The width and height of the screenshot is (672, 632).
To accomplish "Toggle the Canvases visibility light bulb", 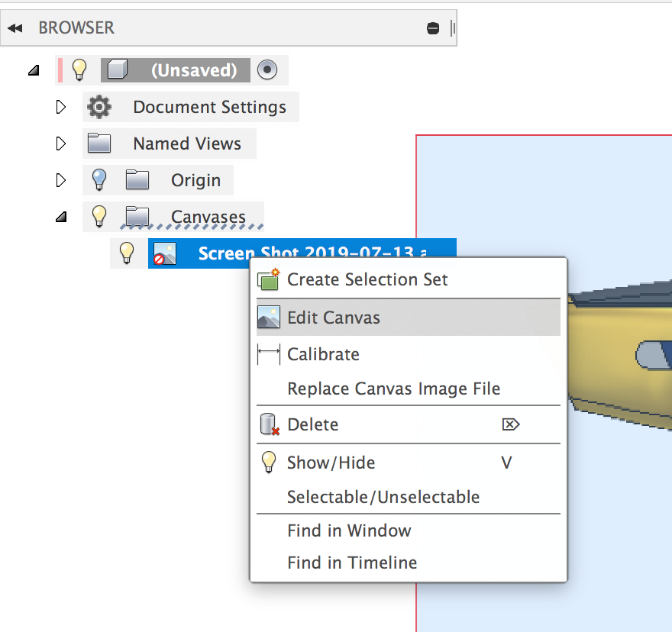I will (x=99, y=216).
